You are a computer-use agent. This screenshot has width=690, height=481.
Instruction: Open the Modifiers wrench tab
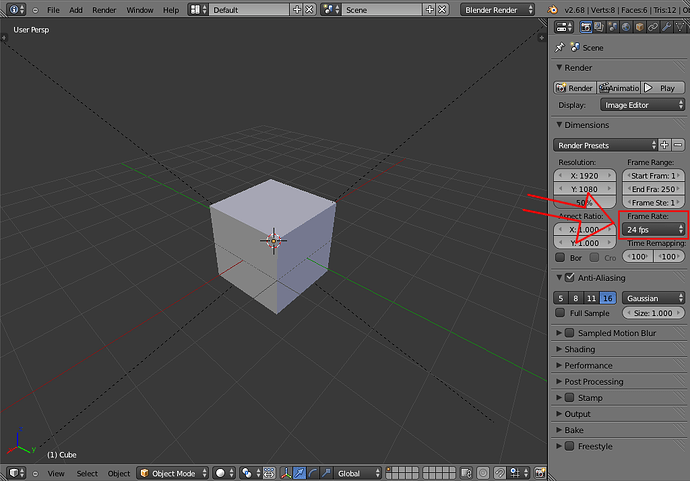click(x=666, y=27)
